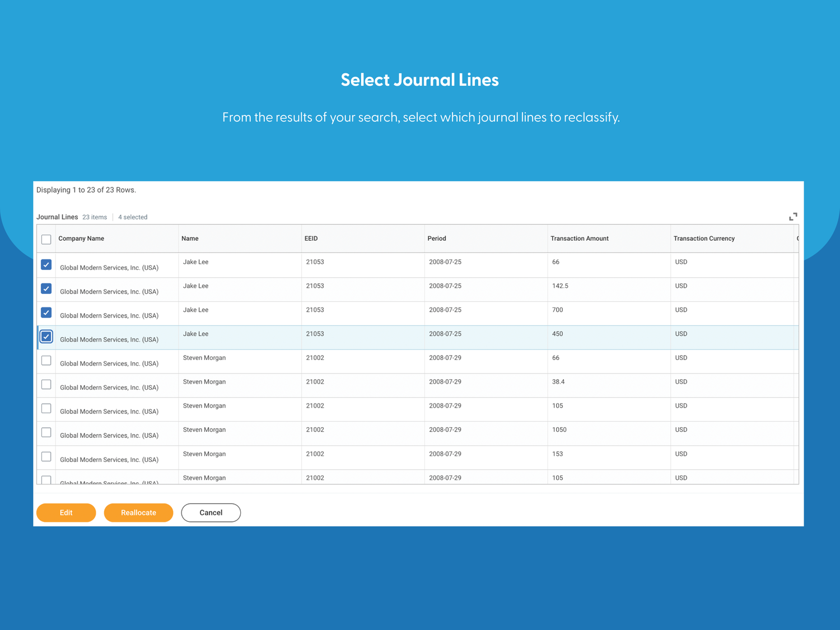Select the Steven Morgan row with amount 105
Viewport: 840px width, 630px height.
46,409
